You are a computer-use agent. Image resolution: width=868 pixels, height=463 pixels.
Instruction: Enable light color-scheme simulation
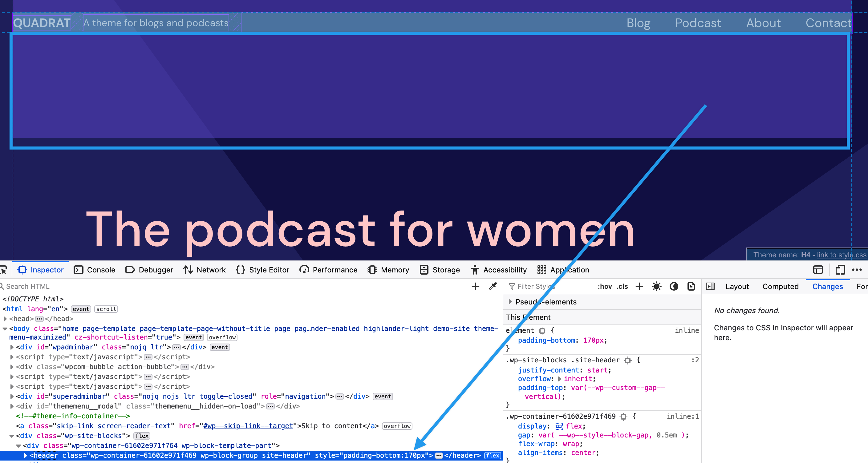click(656, 286)
